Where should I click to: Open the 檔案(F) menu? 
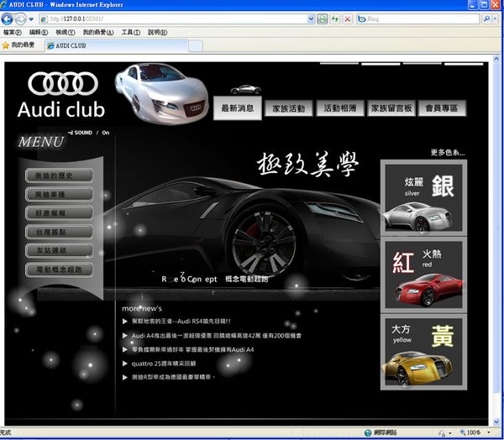13,32
